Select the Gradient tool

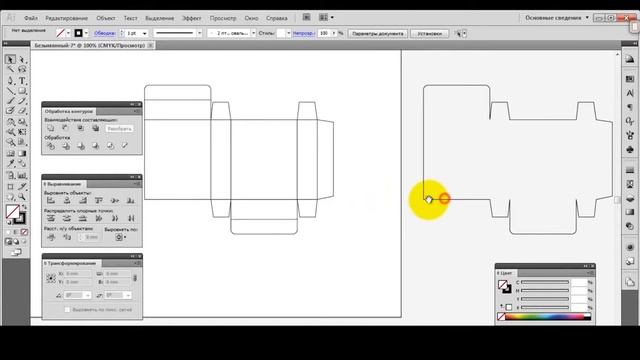[22, 153]
